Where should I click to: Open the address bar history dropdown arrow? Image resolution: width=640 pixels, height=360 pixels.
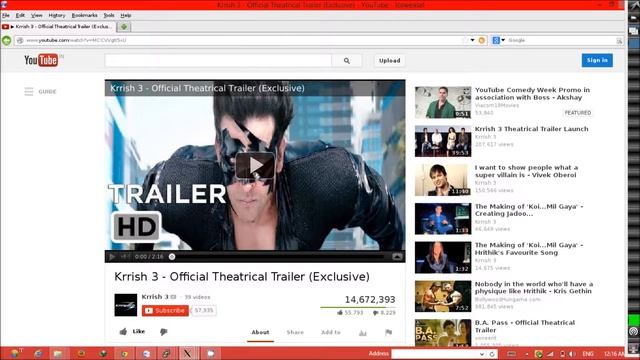point(472,40)
